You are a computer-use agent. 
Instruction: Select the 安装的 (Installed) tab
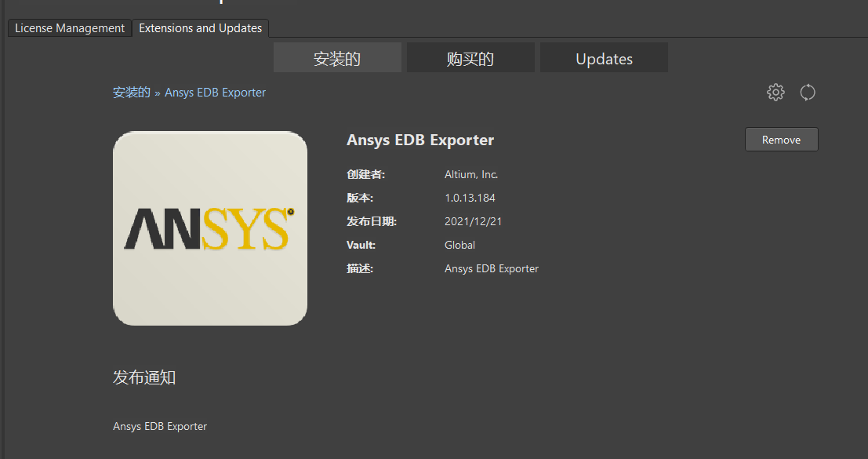pos(337,56)
